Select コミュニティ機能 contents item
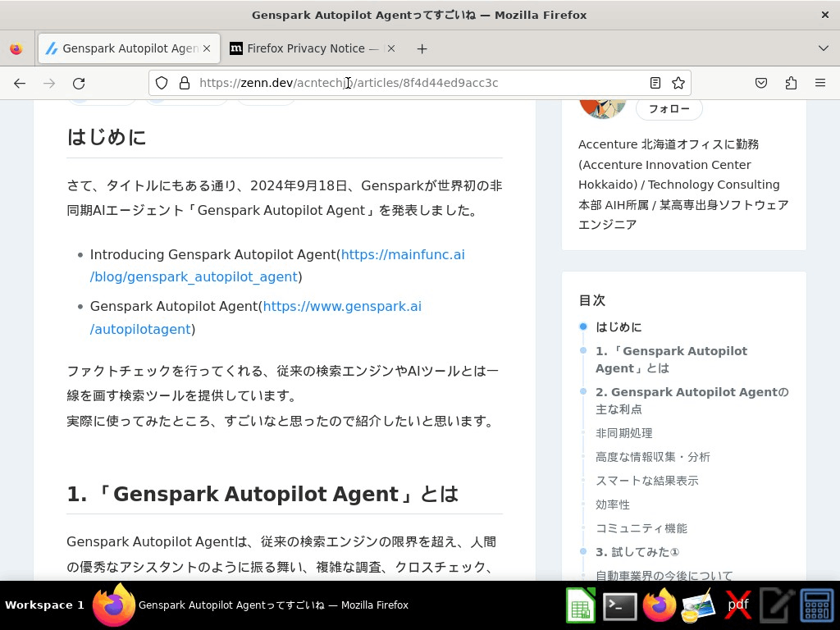 pos(641,528)
